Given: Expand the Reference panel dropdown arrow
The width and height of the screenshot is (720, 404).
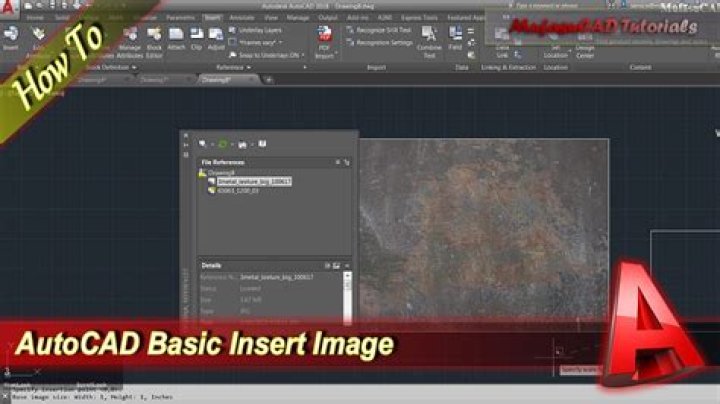Looking at the screenshot, I should point(248,67).
